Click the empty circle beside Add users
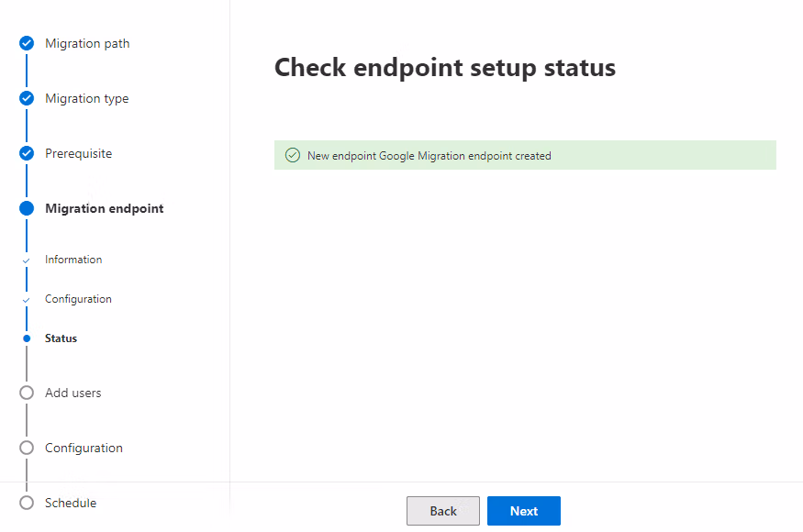The height and width of the screenshot is (532, 803). tap(27, 393)
